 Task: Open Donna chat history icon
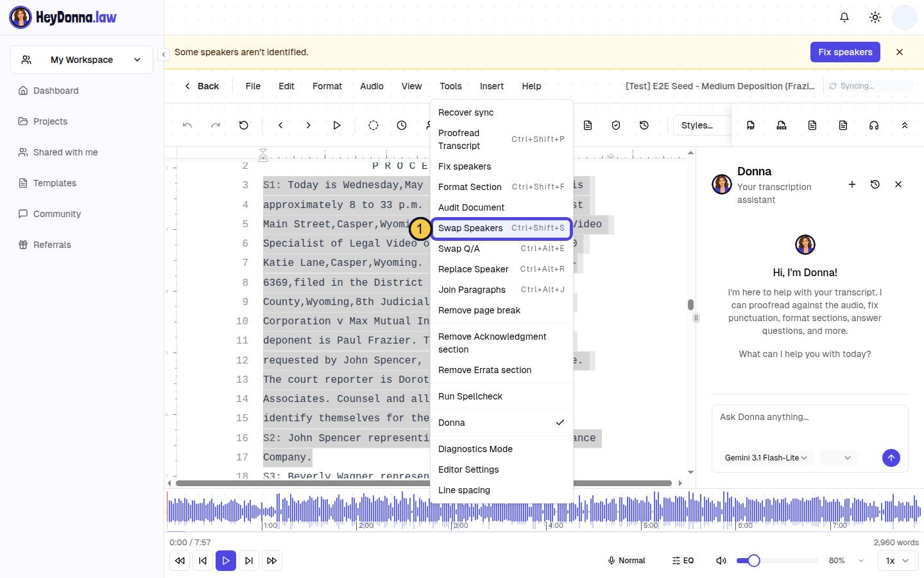[x=875, y=184]
